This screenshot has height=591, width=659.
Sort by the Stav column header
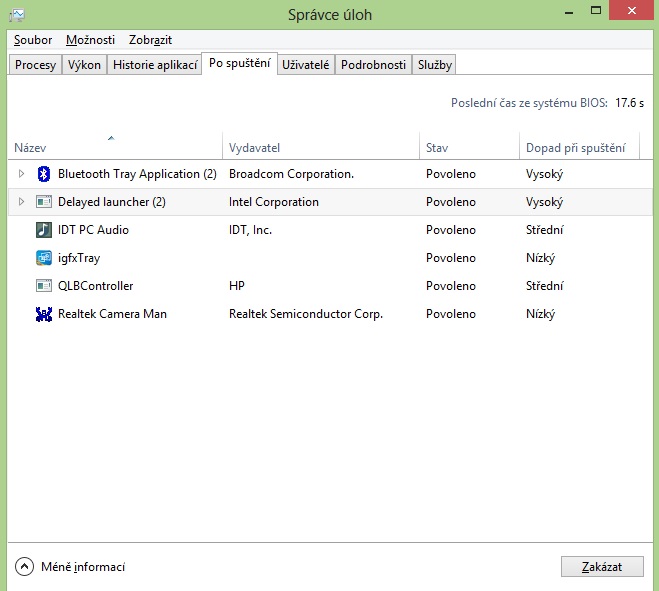(469, 147)
